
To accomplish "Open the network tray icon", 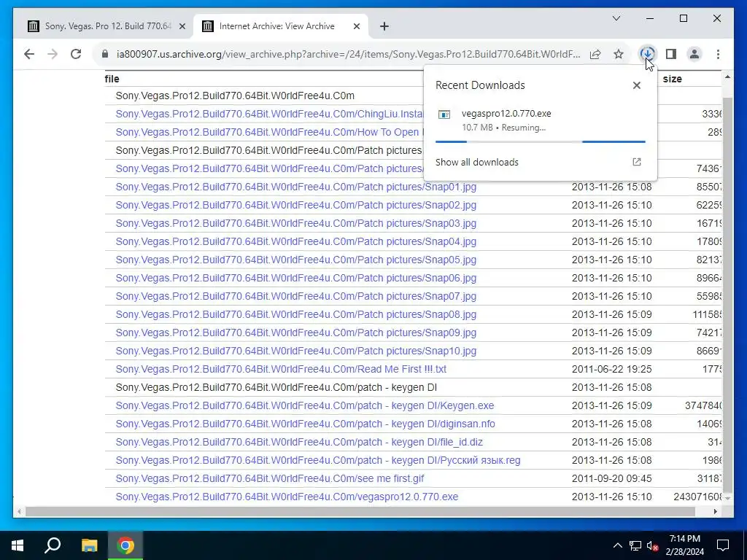I will point(635,545).
